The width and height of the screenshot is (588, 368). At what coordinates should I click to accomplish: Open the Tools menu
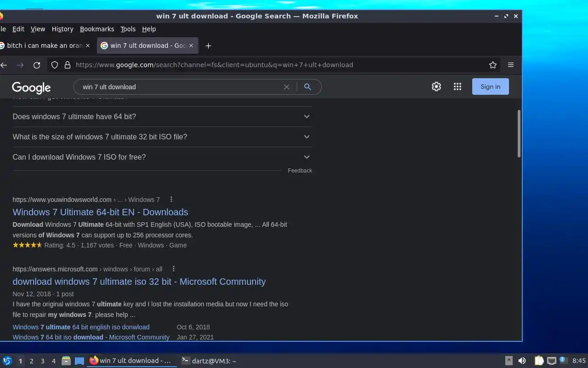tap(128, 29)
